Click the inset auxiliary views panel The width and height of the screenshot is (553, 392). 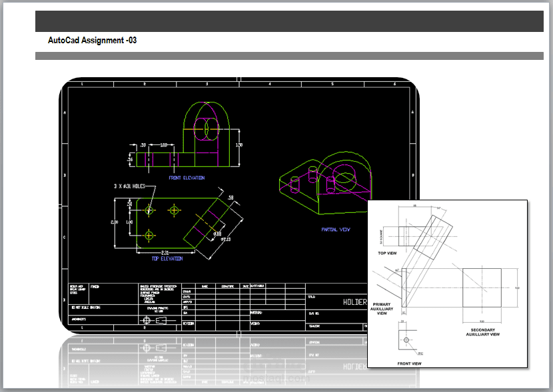(x=448, y=283)
